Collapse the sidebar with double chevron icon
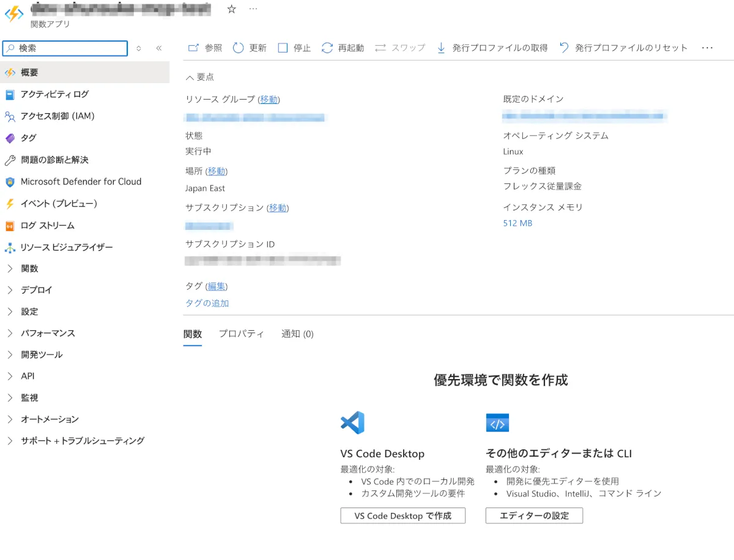Screen dimensions: 734x560 click(x=158, y=48)
